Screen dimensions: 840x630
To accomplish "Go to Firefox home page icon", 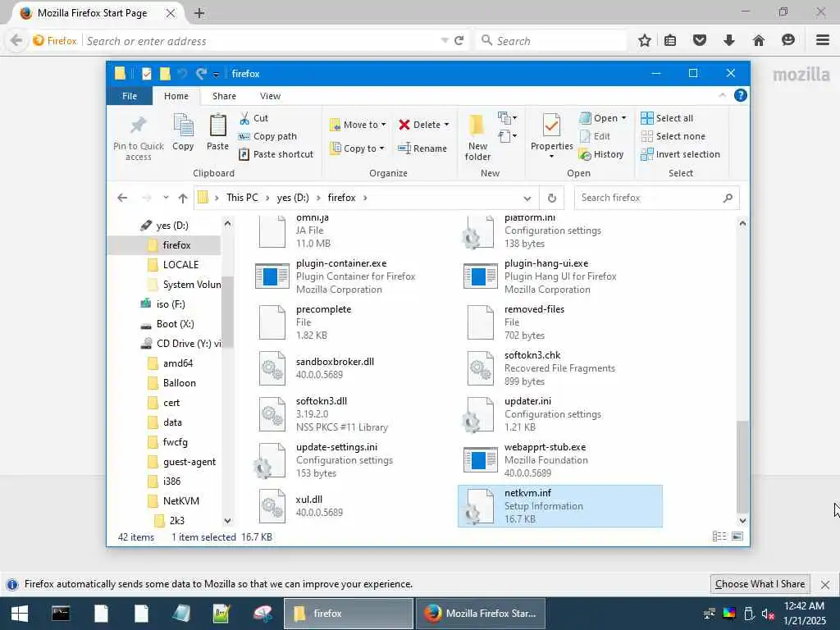I will point(759,40).
